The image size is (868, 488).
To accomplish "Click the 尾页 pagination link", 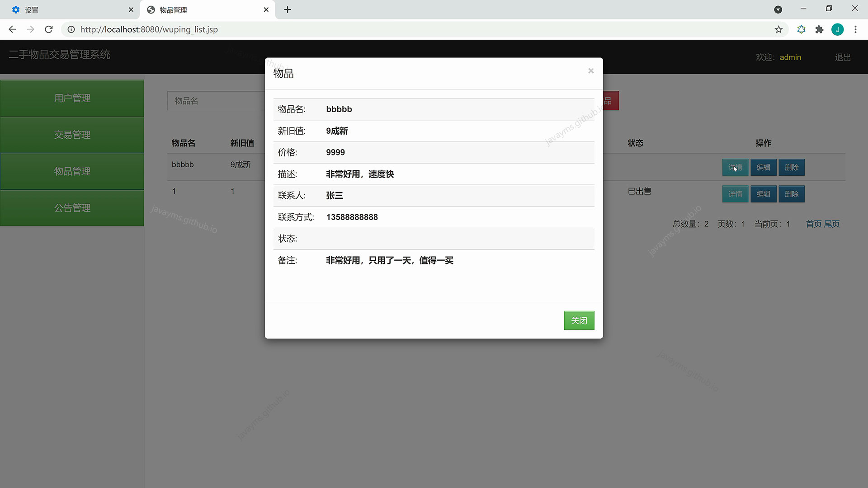I will (x=832, y=224).
